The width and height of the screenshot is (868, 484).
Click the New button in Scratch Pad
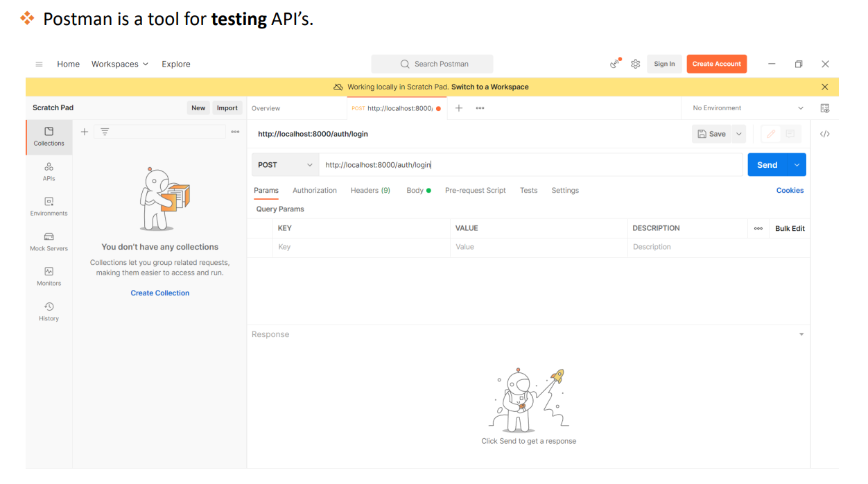(x=198, y=107)
